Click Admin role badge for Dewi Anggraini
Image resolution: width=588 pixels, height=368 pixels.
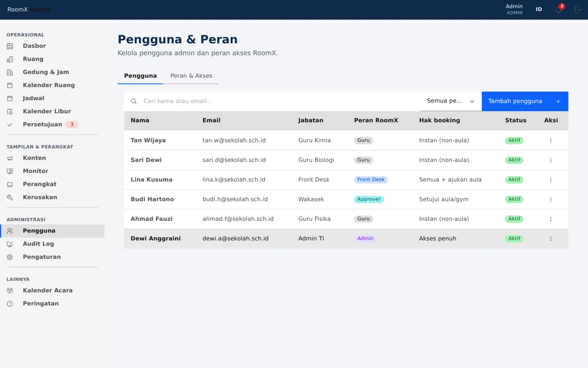click(x=365, y=238)
